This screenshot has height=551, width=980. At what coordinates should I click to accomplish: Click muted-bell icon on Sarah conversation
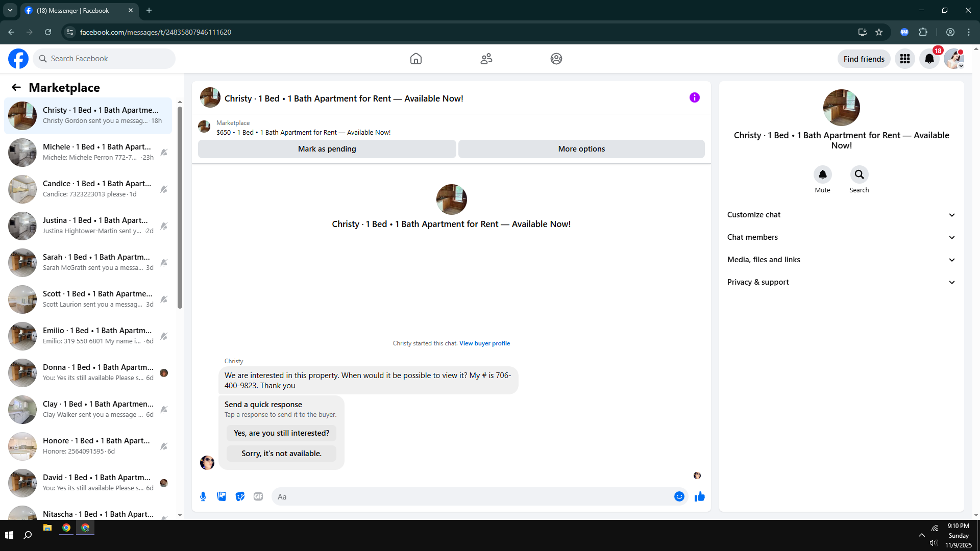coord(164,263)
